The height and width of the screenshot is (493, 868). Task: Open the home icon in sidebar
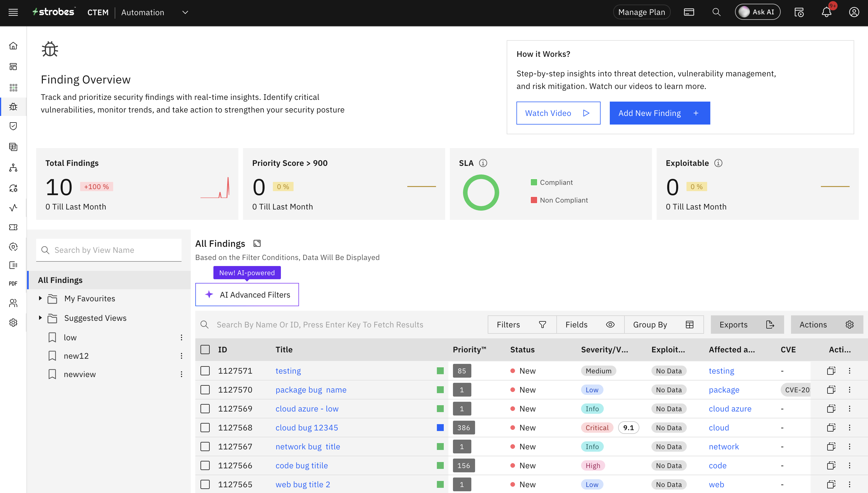[13, 46]
